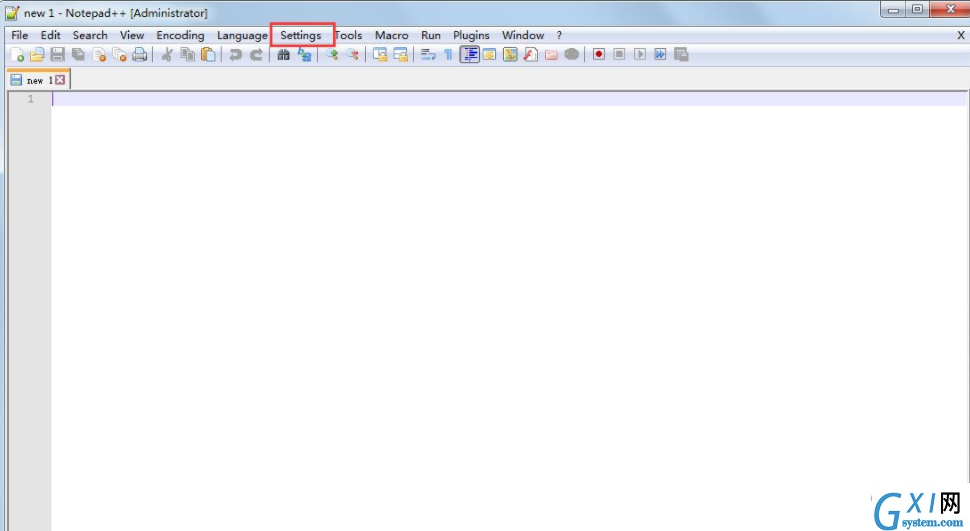Viewport: 970px width, 531px height.
Task: Click the X at menu bar's right end
Action: [x=961, y=35]
